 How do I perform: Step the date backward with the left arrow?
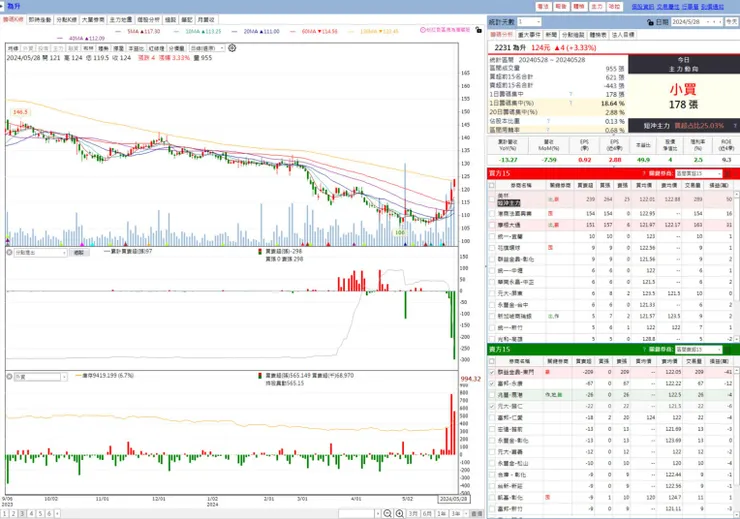tap(715, 22)
